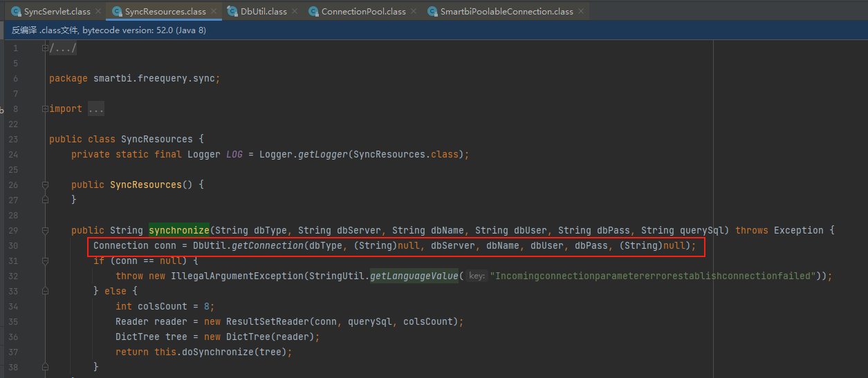The width and height of the screenshot is (868, 378).
Task: Click the package name smartbi.freequery.sync
Action: click(155, 79)
